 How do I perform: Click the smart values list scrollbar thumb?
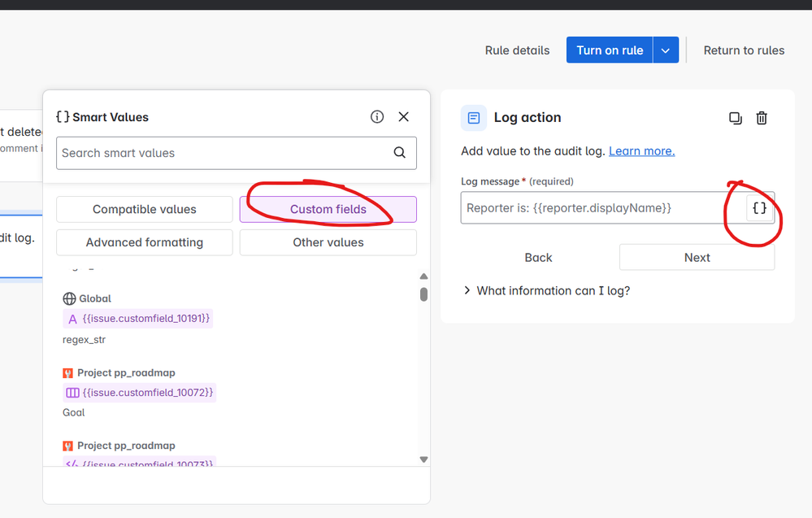pos(423,294)
